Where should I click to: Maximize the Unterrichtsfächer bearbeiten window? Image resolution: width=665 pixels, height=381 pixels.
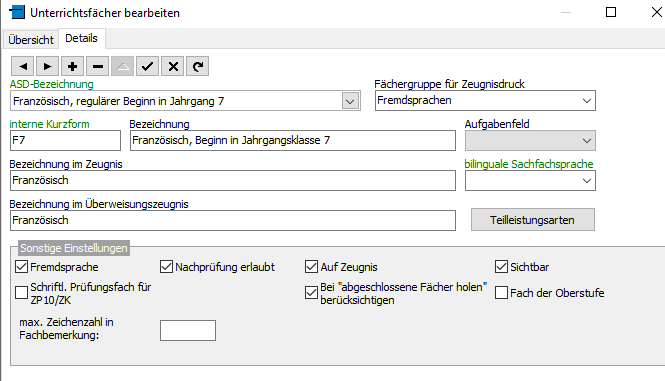611,12
